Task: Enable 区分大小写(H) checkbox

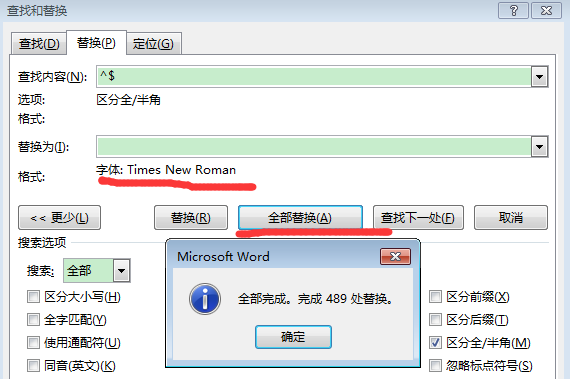Action: [x=33, y=297]
